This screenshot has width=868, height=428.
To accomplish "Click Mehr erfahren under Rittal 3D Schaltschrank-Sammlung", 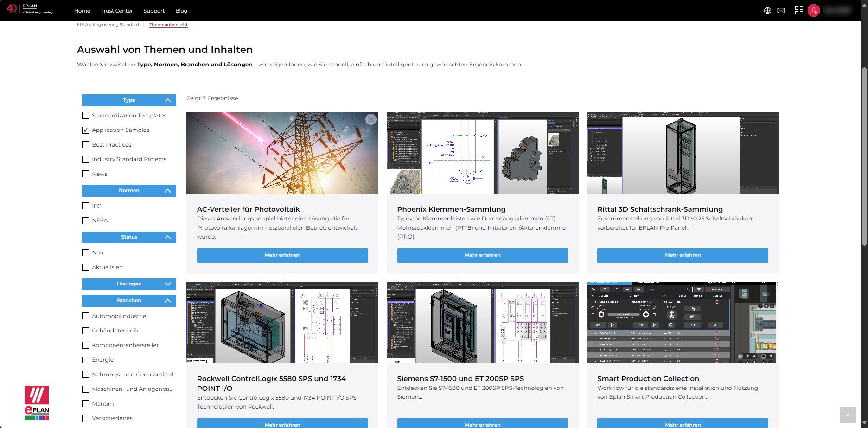I will pos(683,255).
